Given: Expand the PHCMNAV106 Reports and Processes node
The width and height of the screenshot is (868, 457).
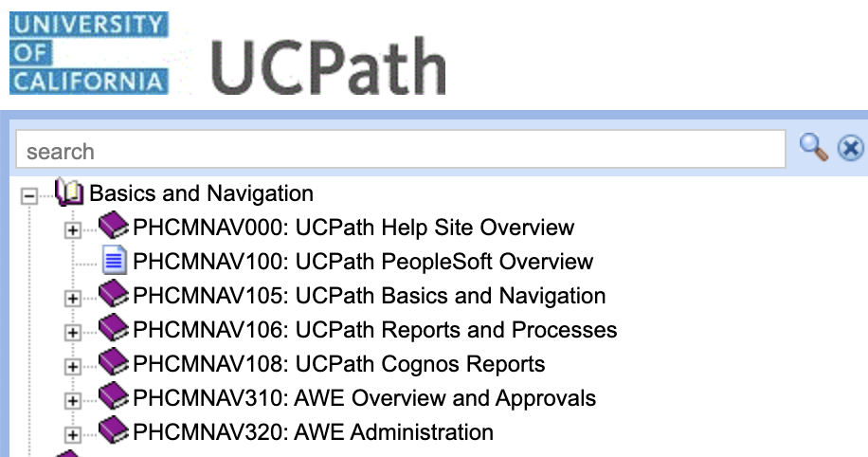Looking at the screenshot, I should tap(73, 333).
